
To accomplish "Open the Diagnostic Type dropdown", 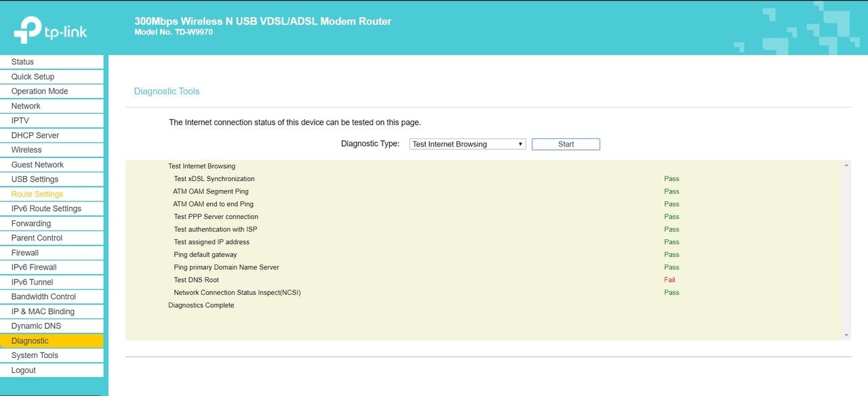I will pyautogui.click(x=468, y=144).
